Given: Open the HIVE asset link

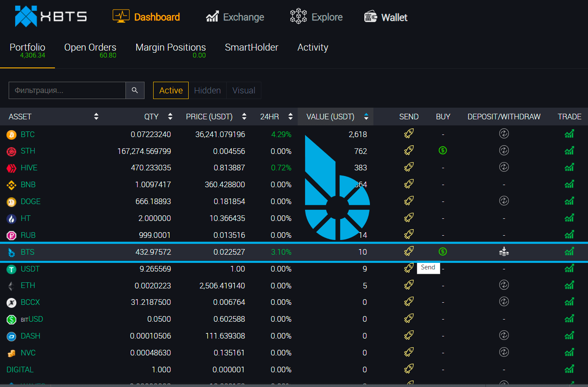Looking at the screenshot, I should (29, 168).
